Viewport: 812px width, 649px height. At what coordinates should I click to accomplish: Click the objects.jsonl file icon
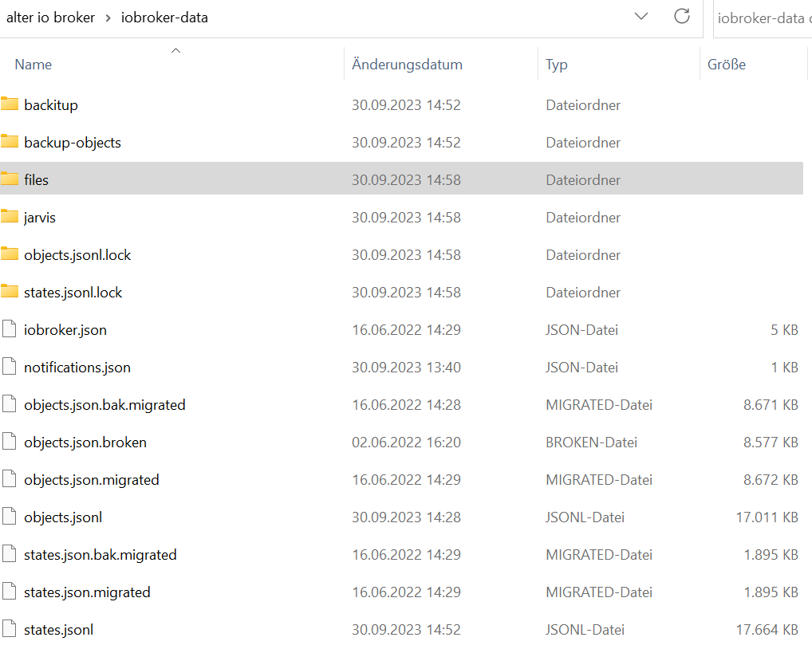click(10, 517)
